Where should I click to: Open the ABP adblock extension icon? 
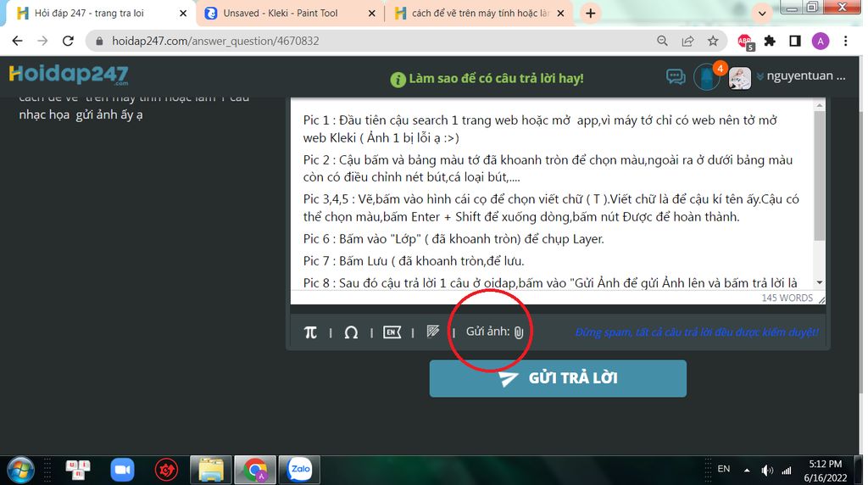pos(745,42)
